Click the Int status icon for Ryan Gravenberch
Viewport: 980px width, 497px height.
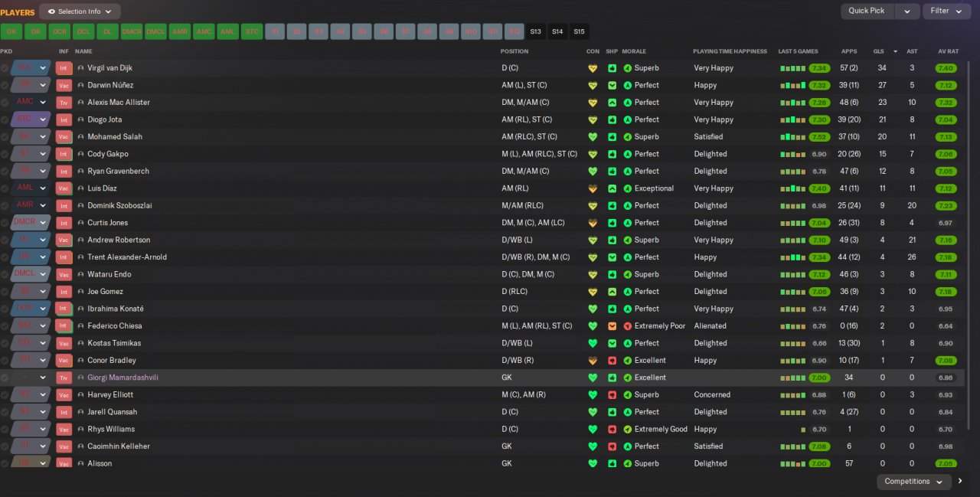click(64, 172)
